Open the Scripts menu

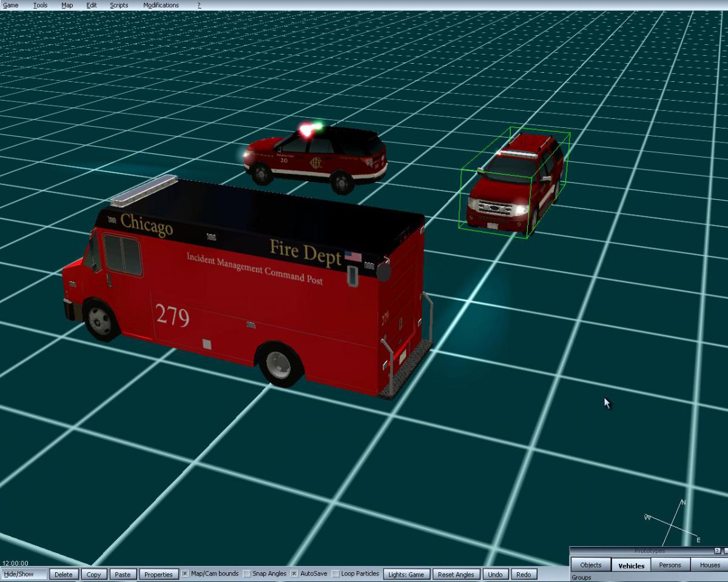(119, 5)
